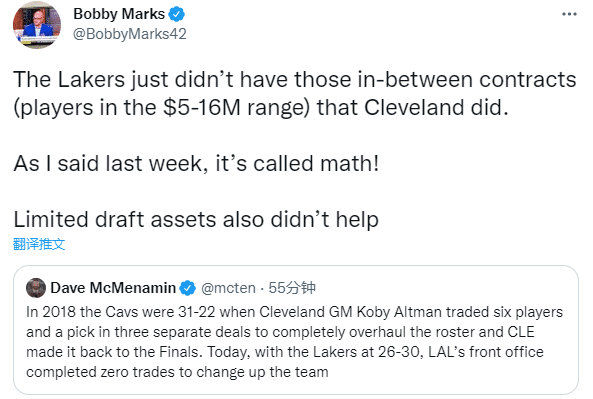
Task: Click the words 'Cleveland did.' in the main tweet
Action: click(436, 108)
